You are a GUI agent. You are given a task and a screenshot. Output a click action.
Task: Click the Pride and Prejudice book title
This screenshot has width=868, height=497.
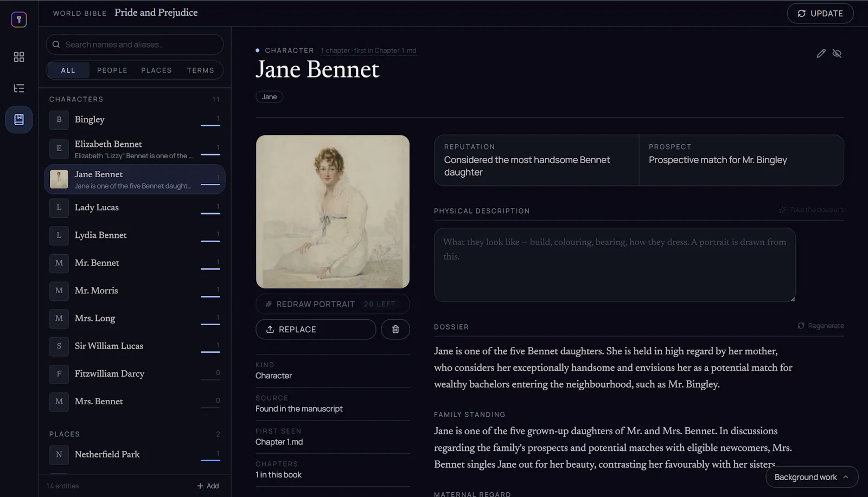point(156,12)
